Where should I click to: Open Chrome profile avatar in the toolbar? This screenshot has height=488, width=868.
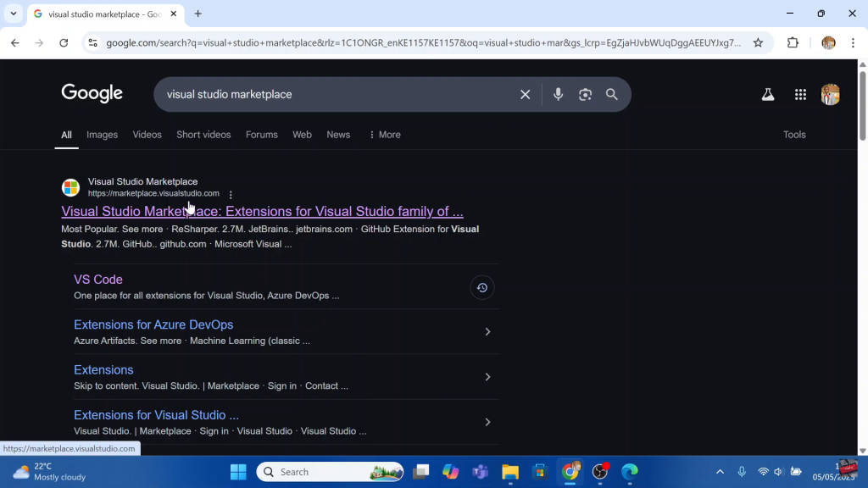tap(829, 42)
